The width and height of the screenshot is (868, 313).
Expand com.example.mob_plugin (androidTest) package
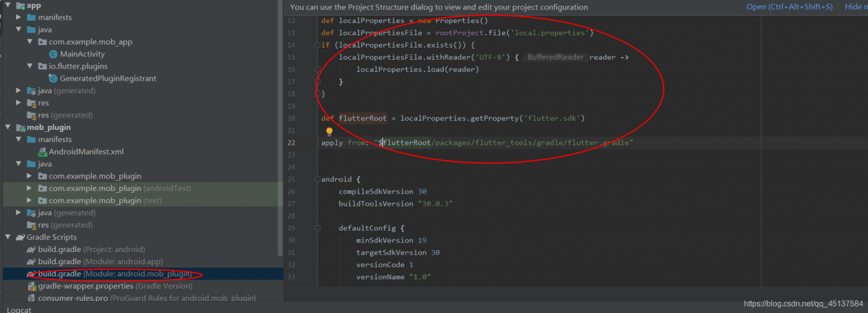click(31, 189)
